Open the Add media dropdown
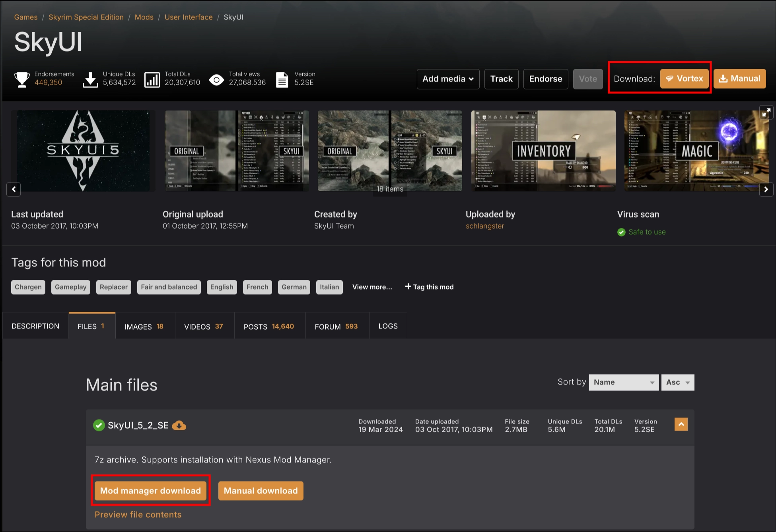 pos(448,79)
